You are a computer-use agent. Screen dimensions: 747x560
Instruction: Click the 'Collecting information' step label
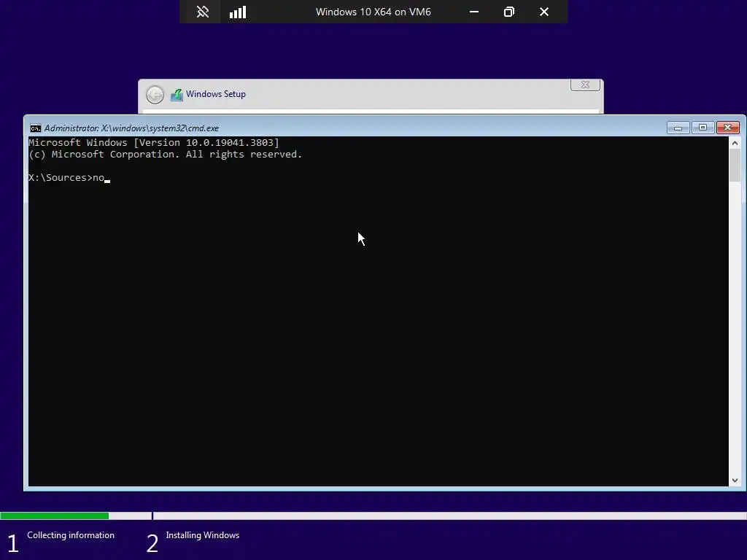pos(71,535)
